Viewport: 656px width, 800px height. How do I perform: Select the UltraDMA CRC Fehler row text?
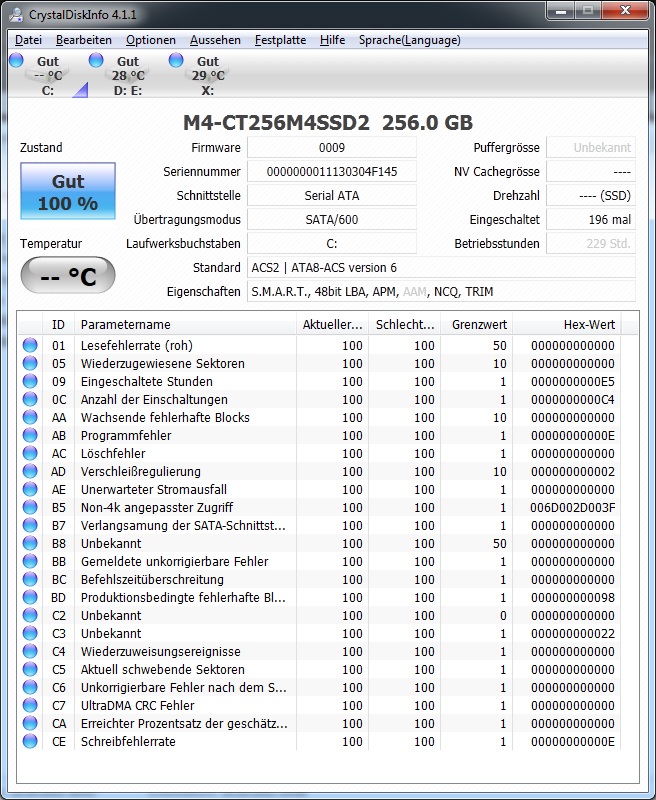(x=138, y=705)
